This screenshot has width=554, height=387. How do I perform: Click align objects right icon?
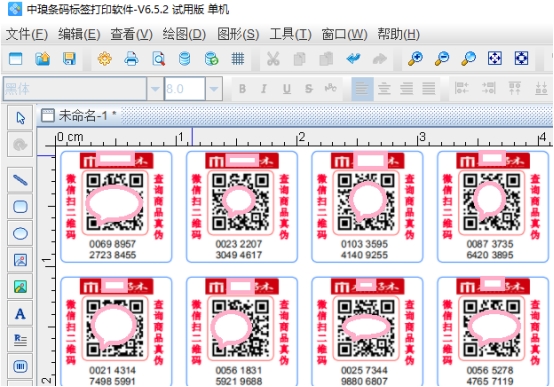pos(488,88)
